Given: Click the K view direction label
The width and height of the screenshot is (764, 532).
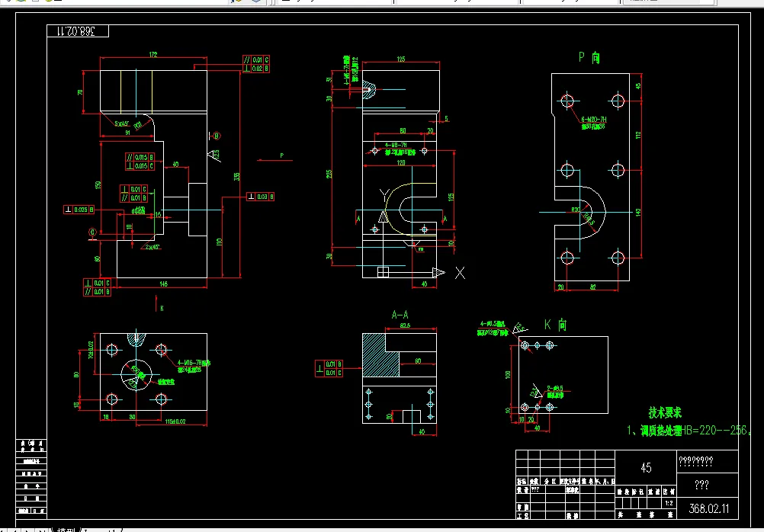Looking at the screenshot, I should tap(162, 309).
